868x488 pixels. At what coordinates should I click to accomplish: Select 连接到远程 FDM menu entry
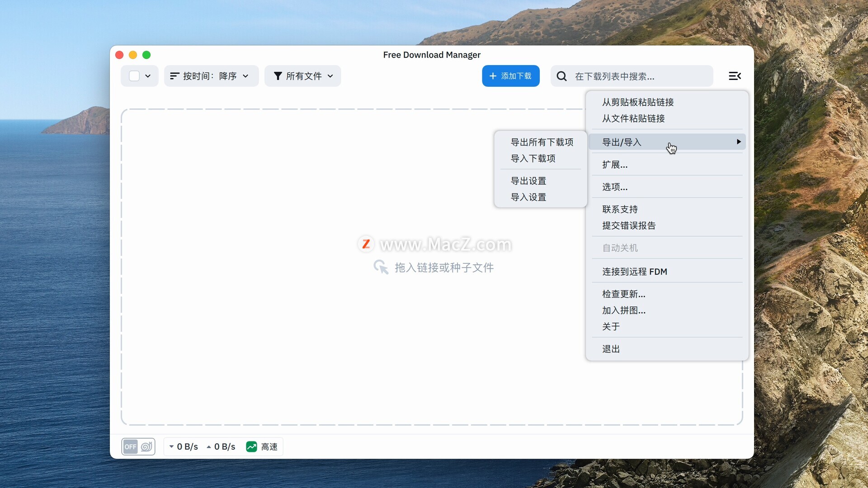coord(634,272)
